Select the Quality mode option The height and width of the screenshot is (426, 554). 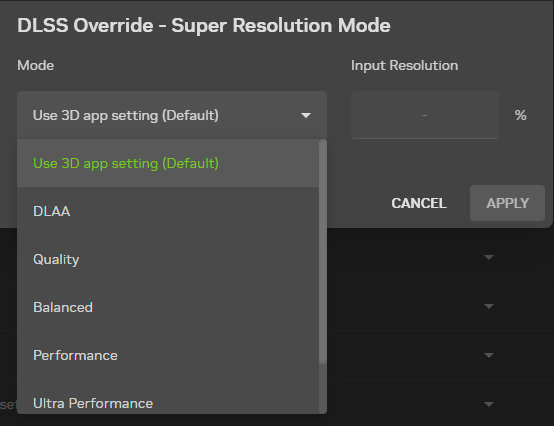pos(168,259)
